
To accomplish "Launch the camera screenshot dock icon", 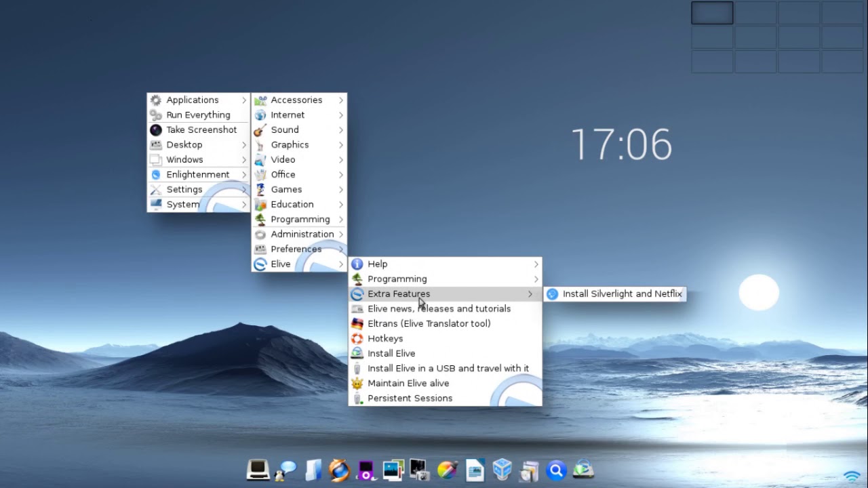I will coord(420,470).
